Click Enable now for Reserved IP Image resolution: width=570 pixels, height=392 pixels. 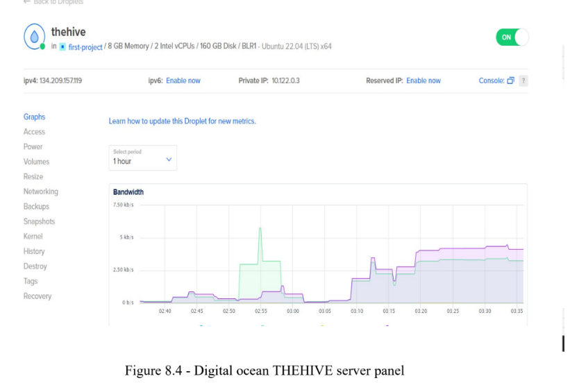point(424,80)
